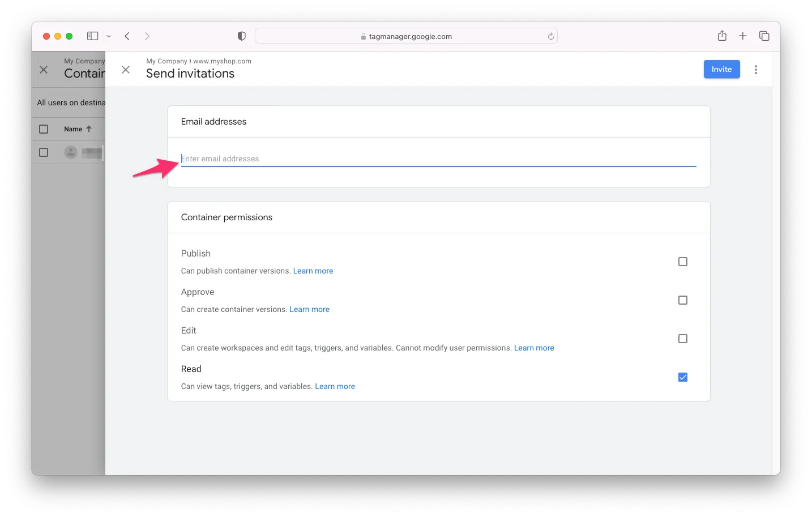Open the sidebar options dropdown chevron
The image size is (812, 517).
pos(109,36)
